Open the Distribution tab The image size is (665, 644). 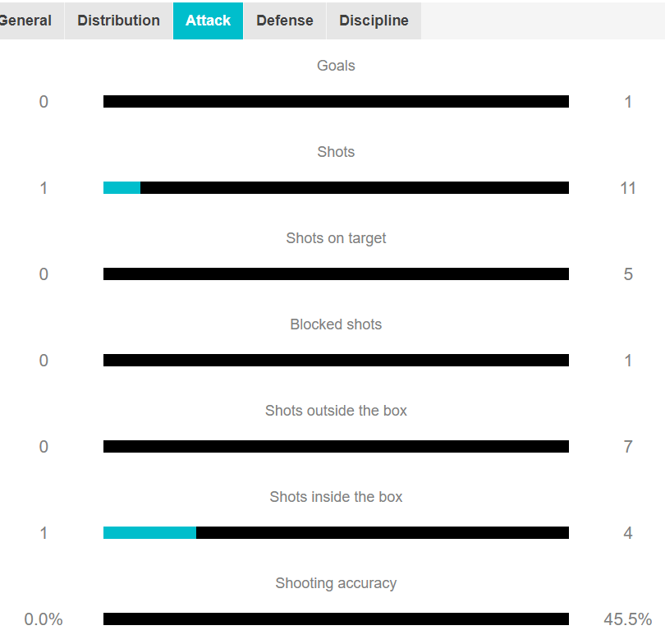tap(118, 21)
